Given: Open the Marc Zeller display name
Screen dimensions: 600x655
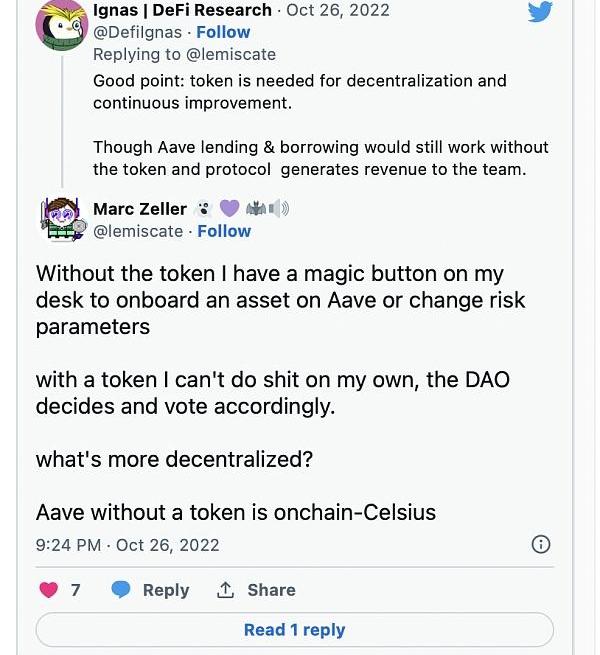Looking at the screenshot, I should (x=140, y=209).
